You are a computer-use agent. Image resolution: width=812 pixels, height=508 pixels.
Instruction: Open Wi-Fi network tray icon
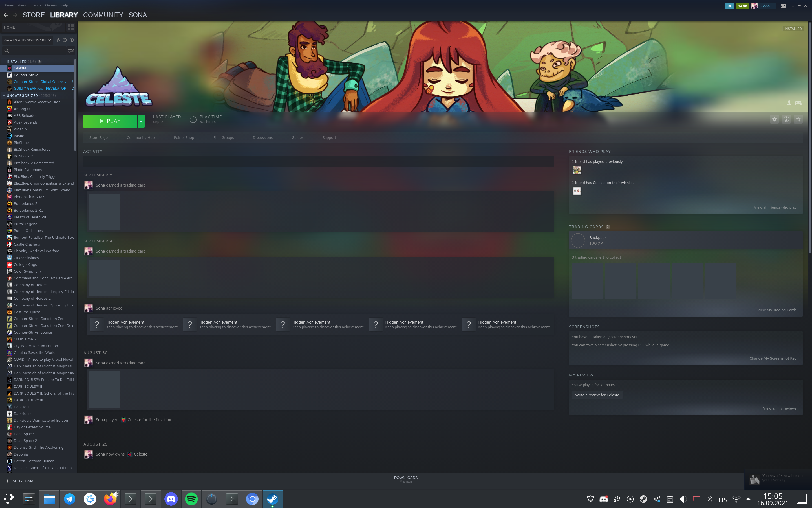click(736, 499)
